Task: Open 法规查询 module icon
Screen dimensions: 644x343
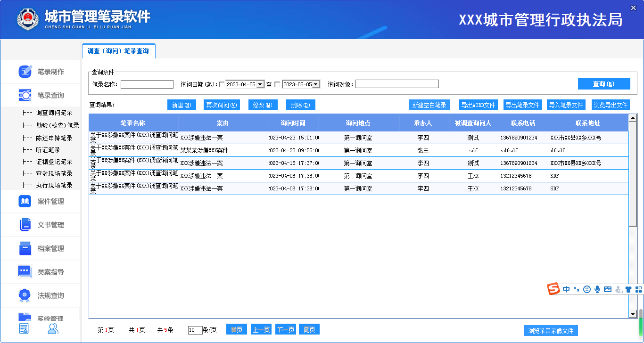Action: coord(25,295)
